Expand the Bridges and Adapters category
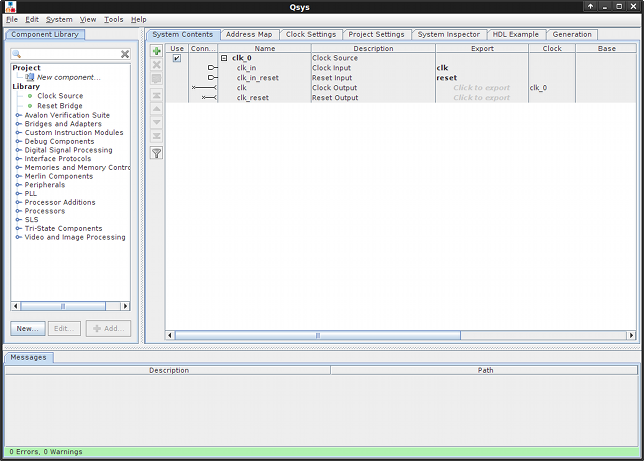Screen dimensions: 644x461 point(18,124)
